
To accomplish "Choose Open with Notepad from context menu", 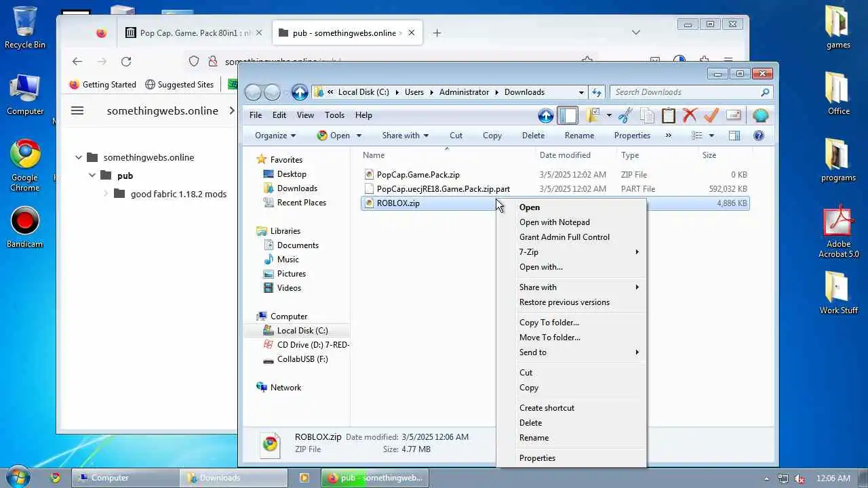I will (555, 222).
